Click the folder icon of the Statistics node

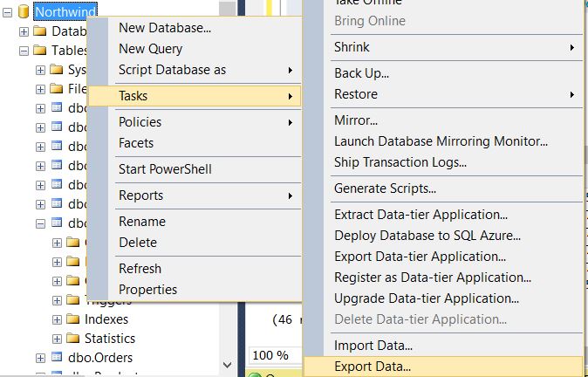point(72,338)
